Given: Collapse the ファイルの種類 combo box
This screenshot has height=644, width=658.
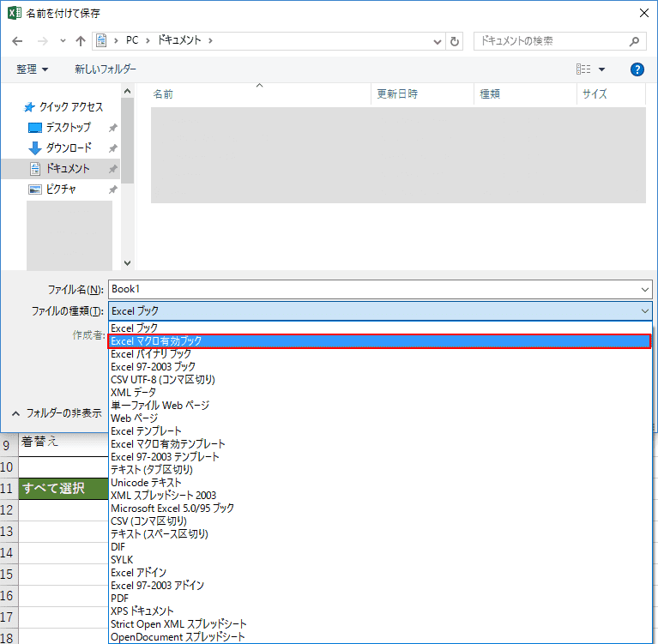Looking at the screenshot, I should (x=645, y=311).
